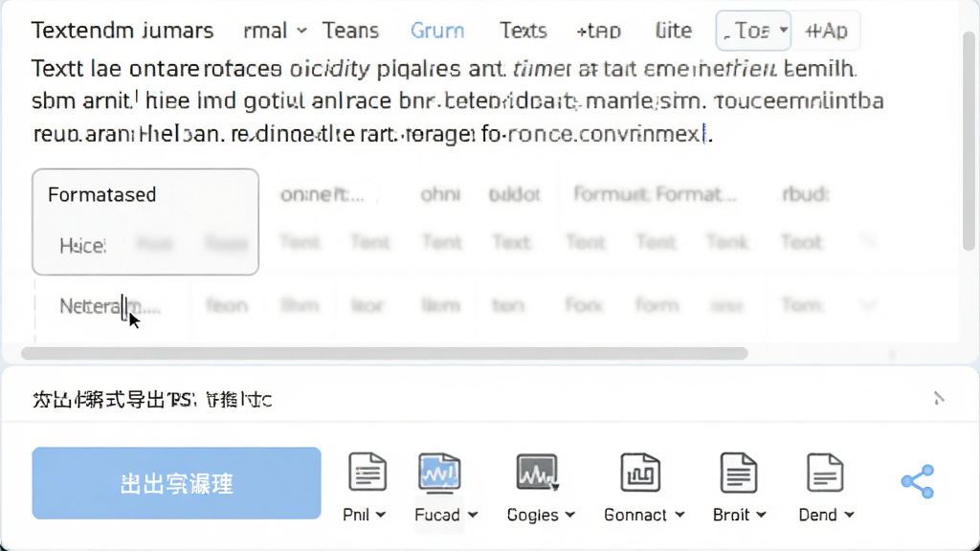Image resolution: width=980 pixels, height=551 pixels.
Task: Switch to the Grurn tab
Action: tap(437, 30)
